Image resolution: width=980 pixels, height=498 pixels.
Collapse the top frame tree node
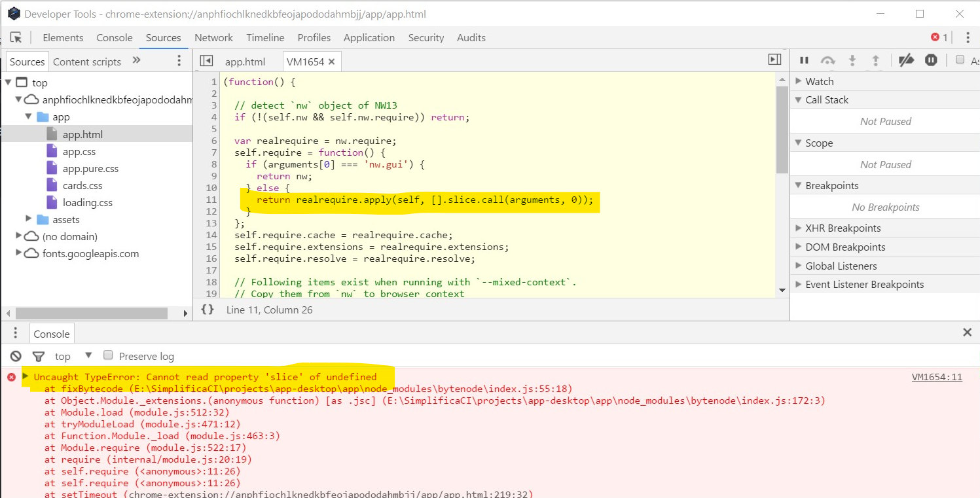[x=9, y=82]
